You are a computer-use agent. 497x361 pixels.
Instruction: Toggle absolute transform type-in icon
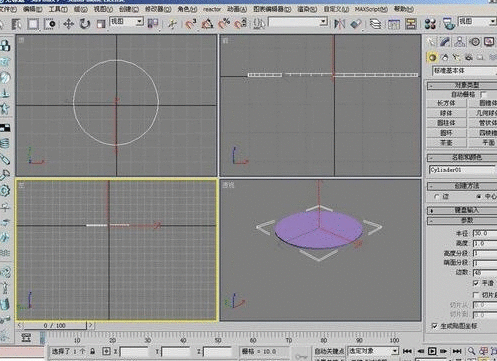[106, 351]
